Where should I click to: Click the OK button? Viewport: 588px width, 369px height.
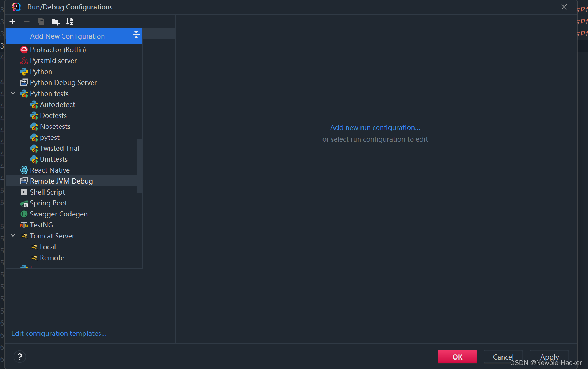coord(457,357)
